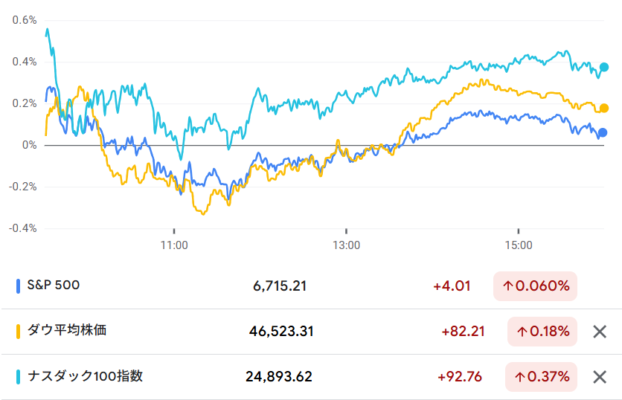This screenshot has width=622, height=400.
Task: Click the S&P 500 up 0.060% badge
Action: pyautogui.click(x=535, y=286)
